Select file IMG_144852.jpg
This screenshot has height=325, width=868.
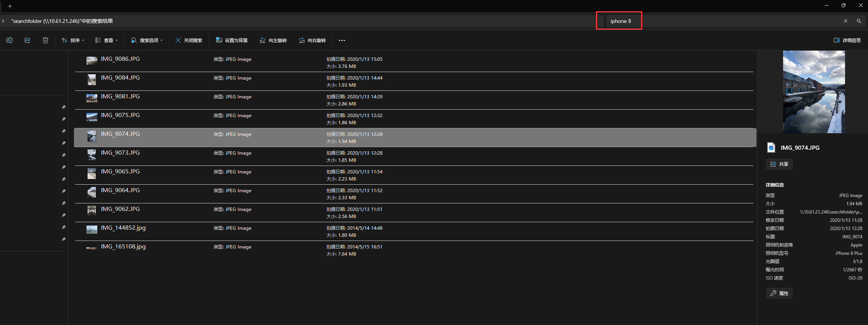tap(414, 231)
